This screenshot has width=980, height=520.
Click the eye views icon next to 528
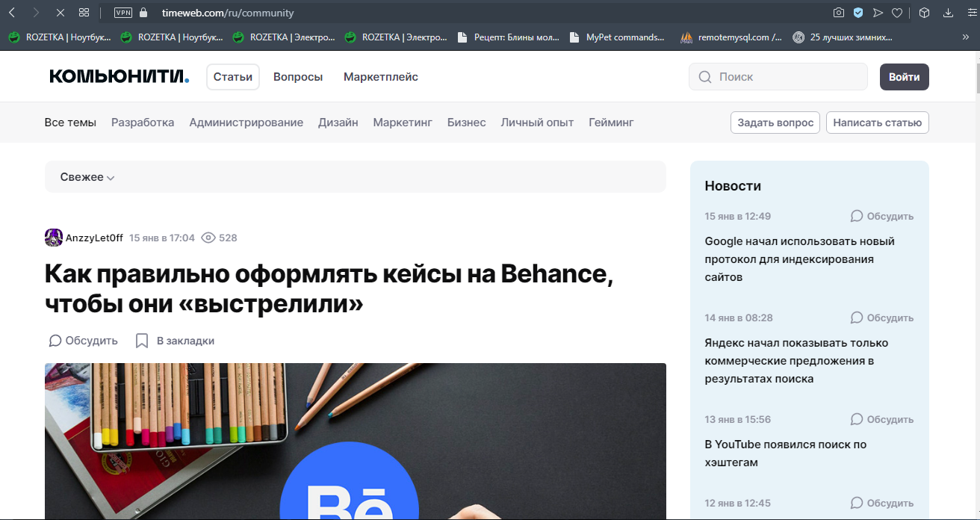pos(208,238)
